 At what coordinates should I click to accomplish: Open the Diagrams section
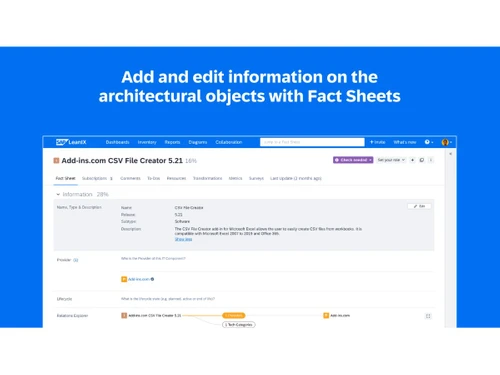coord(198,142)
